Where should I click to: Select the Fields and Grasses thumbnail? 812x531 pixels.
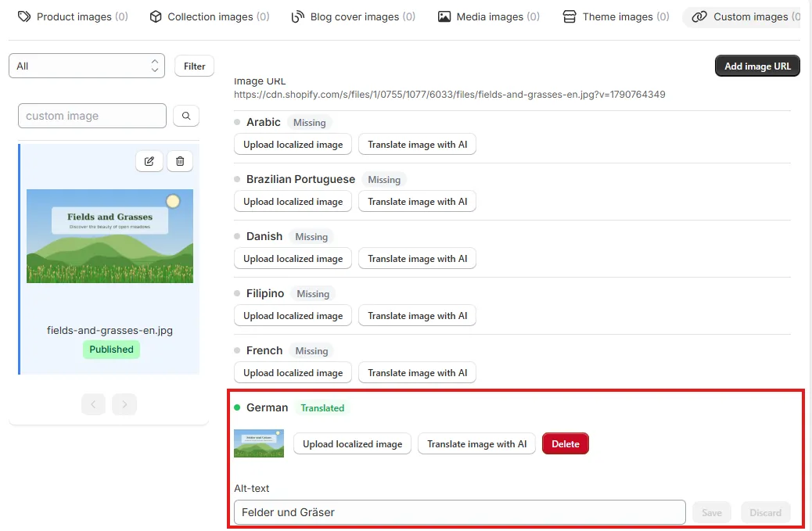(x=110, y=236)
